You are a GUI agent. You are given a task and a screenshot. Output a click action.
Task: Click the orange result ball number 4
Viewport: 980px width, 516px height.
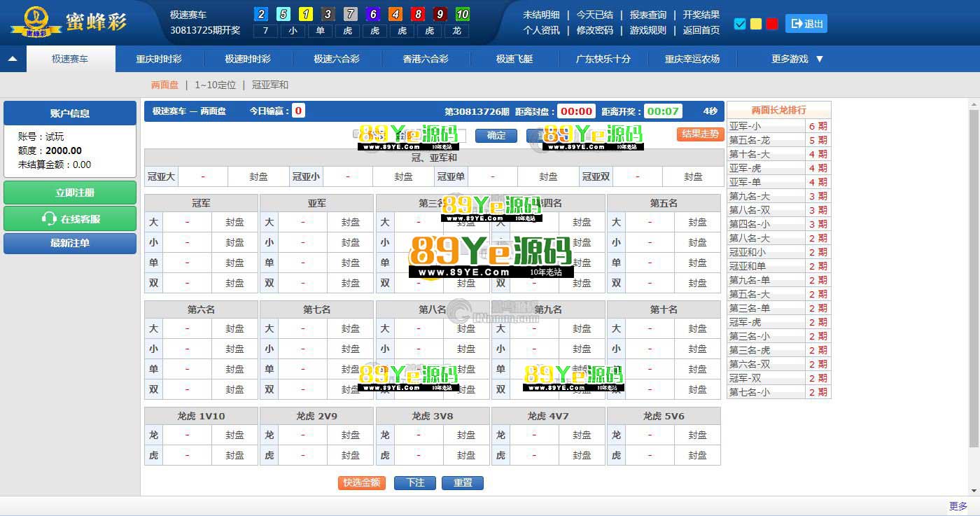(x=395, y=14)
